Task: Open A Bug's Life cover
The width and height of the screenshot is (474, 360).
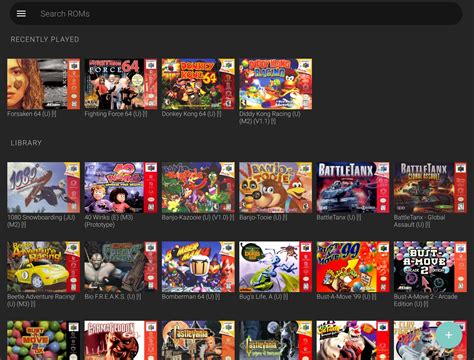Action: coord(275,267)
